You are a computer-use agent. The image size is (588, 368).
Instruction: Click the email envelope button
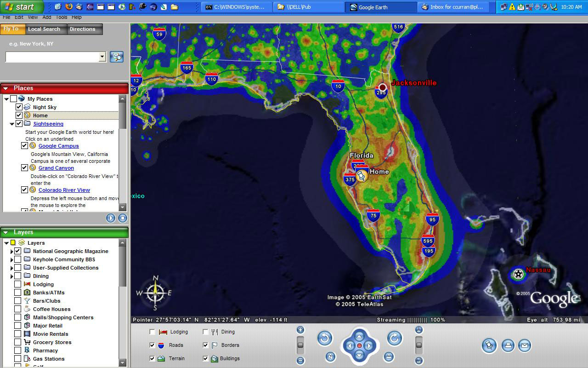[x=524, y=345]
